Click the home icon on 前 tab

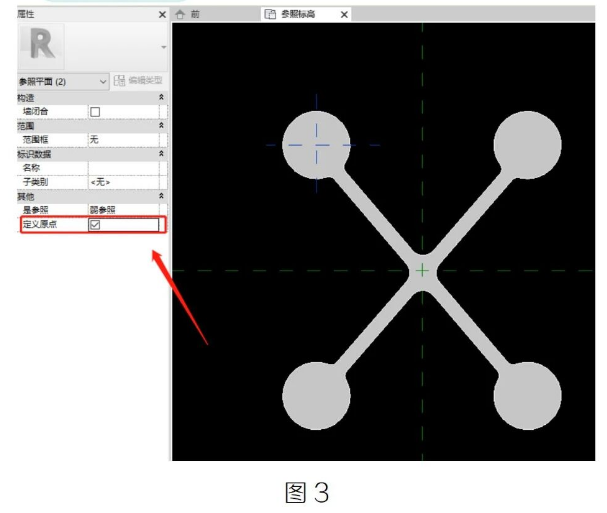pos(180,15)
